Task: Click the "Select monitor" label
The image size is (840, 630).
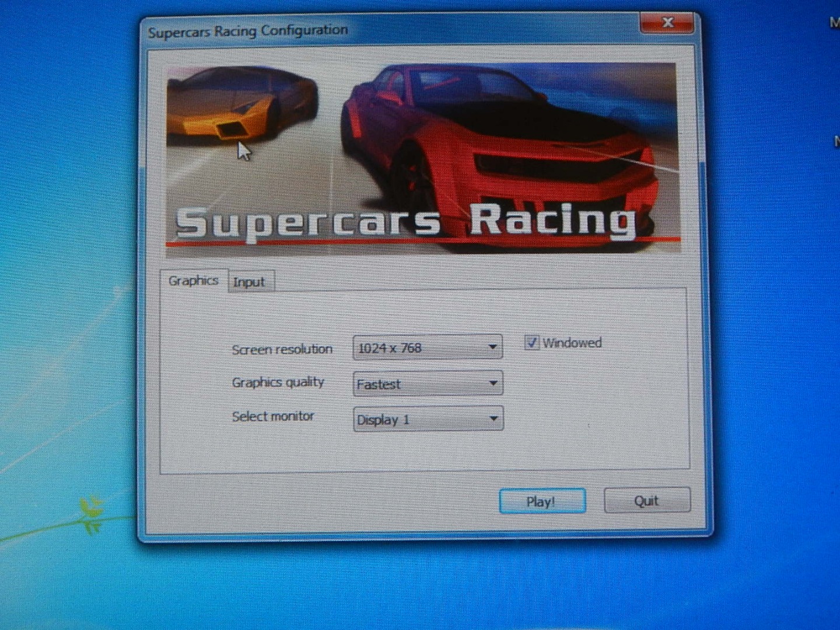Action: pyautogui.click(x=272, y=416)
